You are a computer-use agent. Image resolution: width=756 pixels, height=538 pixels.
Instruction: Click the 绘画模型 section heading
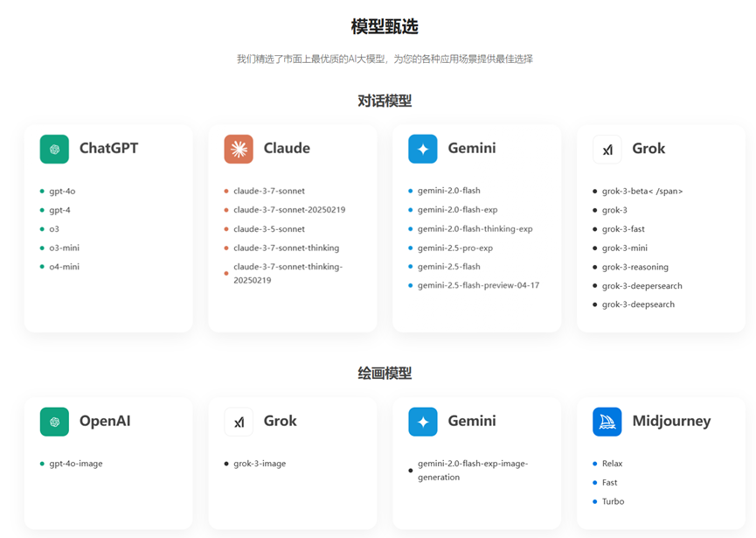coord(385,373)
